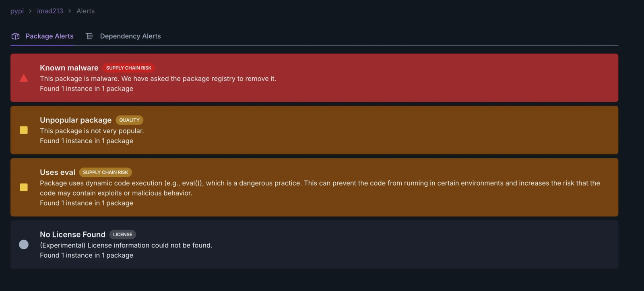Viewport: 644px width, 291px height.
Task: Click Supply Chain Risk badge on Uses eval
Action: pos(105,172)
